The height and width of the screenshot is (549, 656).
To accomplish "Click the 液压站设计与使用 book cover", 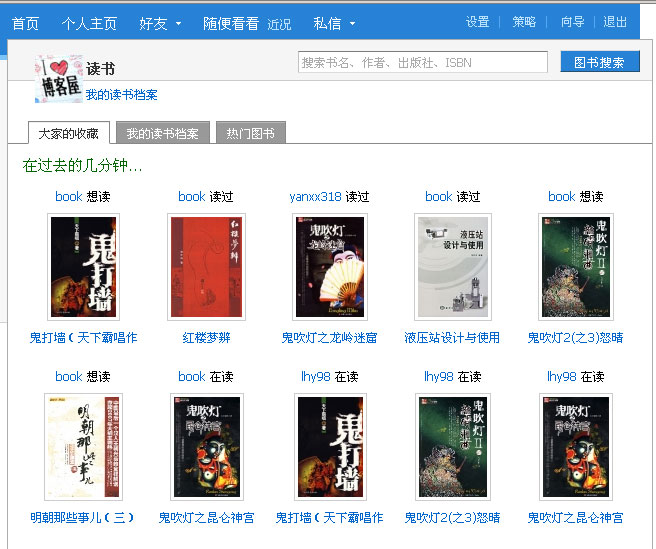I will [453, 267].
